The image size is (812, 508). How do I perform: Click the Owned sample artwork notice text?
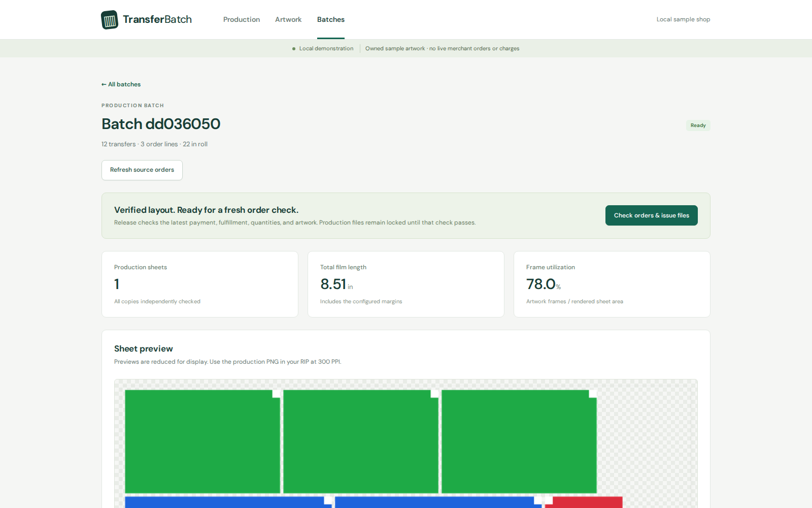[442, 49]
